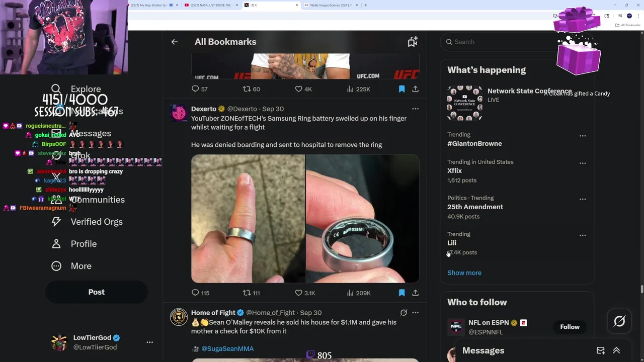Open more options for 25th Amendment trend
This screenshot has height=362, width=644.
(x=583, y=199)
